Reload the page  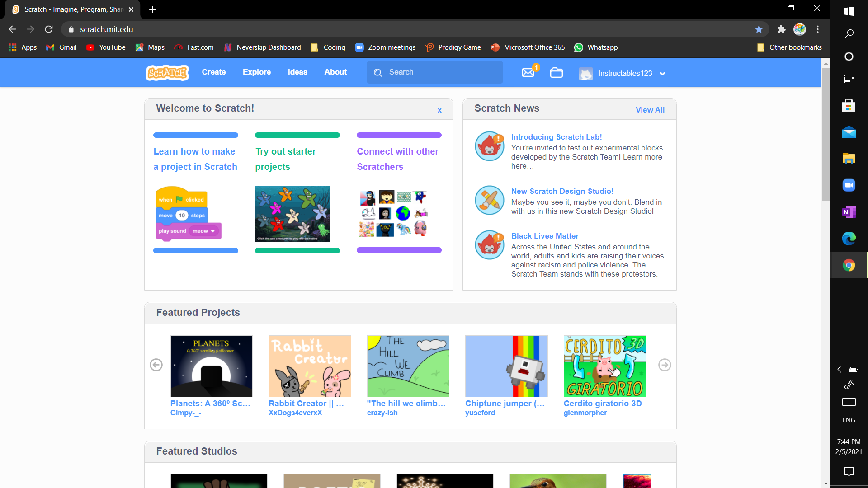click(48, 29)
